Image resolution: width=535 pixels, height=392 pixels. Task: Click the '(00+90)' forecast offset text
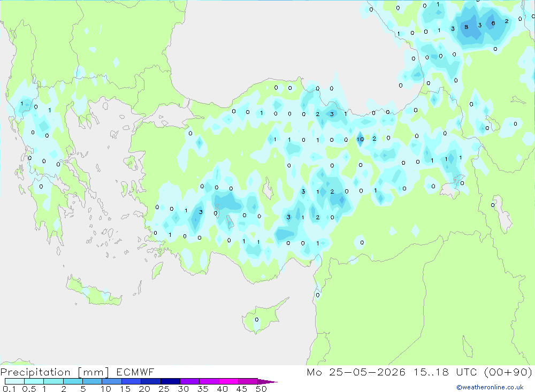tap(508, 372)
